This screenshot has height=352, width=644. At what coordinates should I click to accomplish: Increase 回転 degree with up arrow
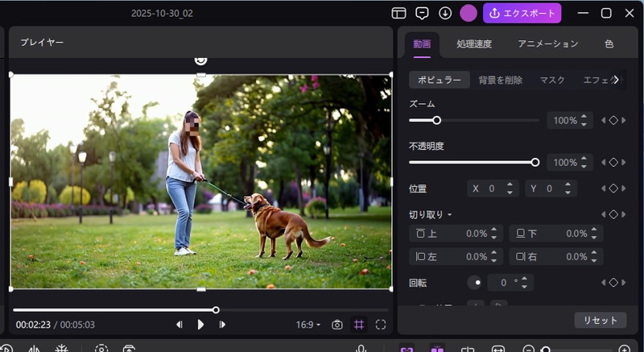click(x=524, y=280)
